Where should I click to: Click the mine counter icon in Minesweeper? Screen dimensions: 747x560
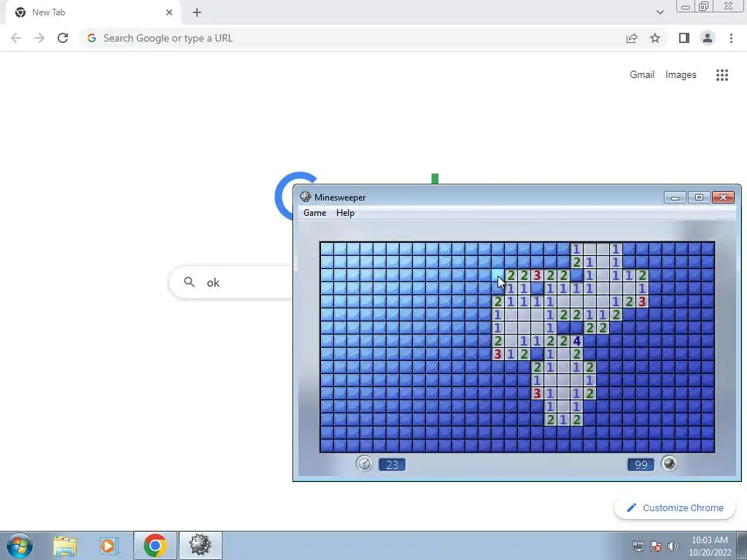(x=670, y=463)
